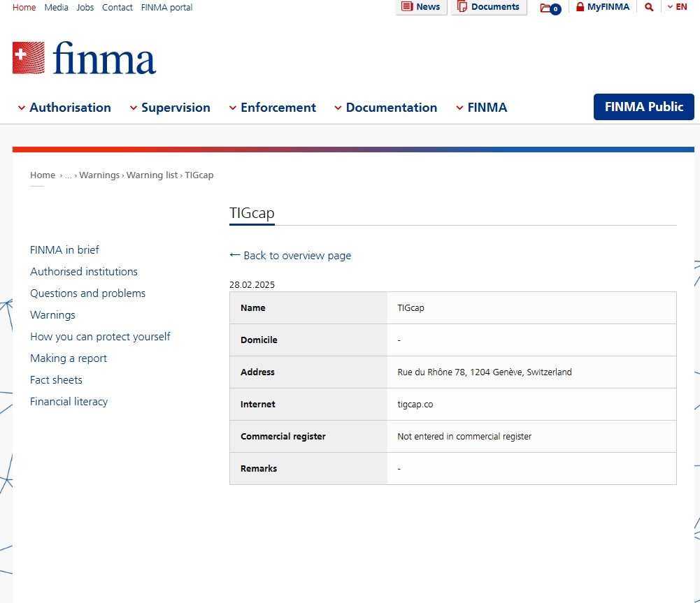Click the Name row label
The image size is (700, 603).
point(252,307)
